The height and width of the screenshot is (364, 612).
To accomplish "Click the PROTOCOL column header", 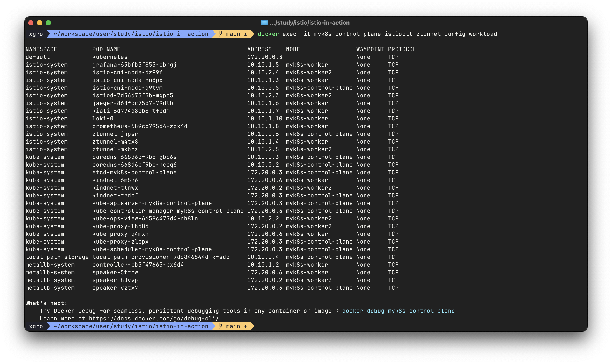I will pyautogui.click(x=402, y=49).
